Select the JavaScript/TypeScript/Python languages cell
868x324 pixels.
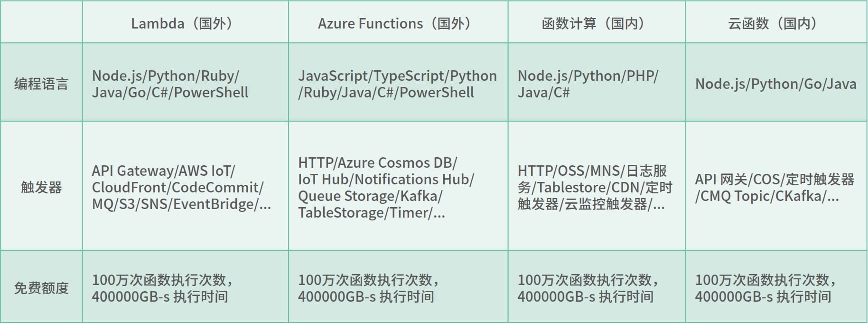pos(397,84)
